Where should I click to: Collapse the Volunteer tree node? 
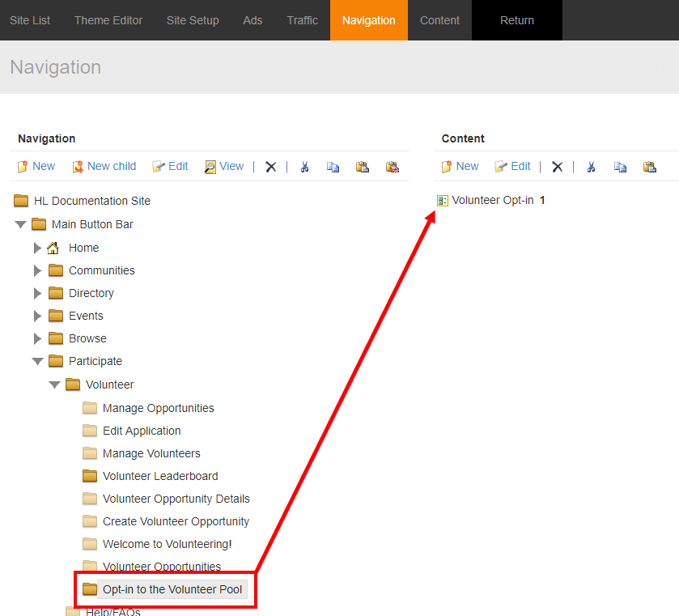54,384
